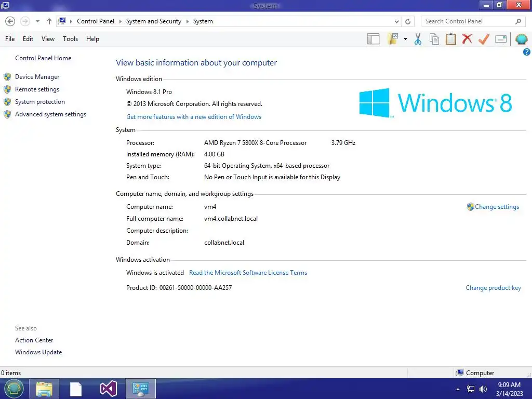Click the red X Delete icon

pos(467,39)
